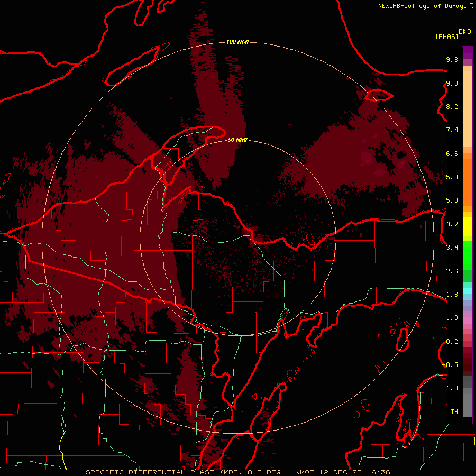
Task: Click the 5.0 value on the color scale
Action: click(452, 200)
